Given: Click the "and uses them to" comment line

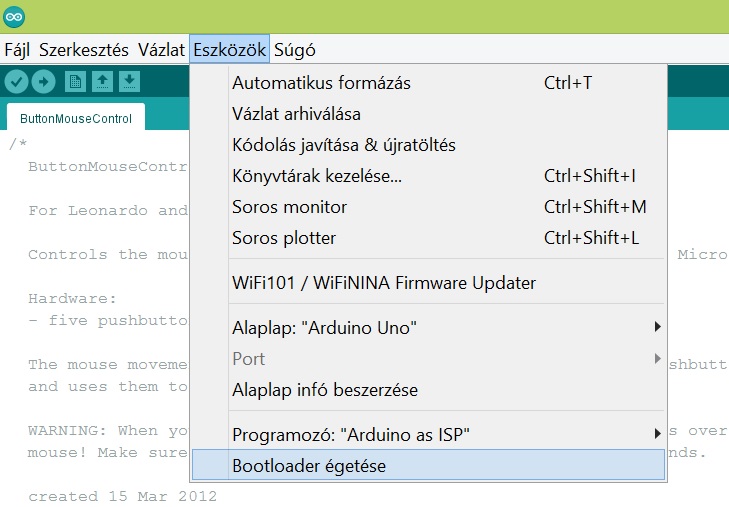Looking at the screenshot, I should coord(108,387).
